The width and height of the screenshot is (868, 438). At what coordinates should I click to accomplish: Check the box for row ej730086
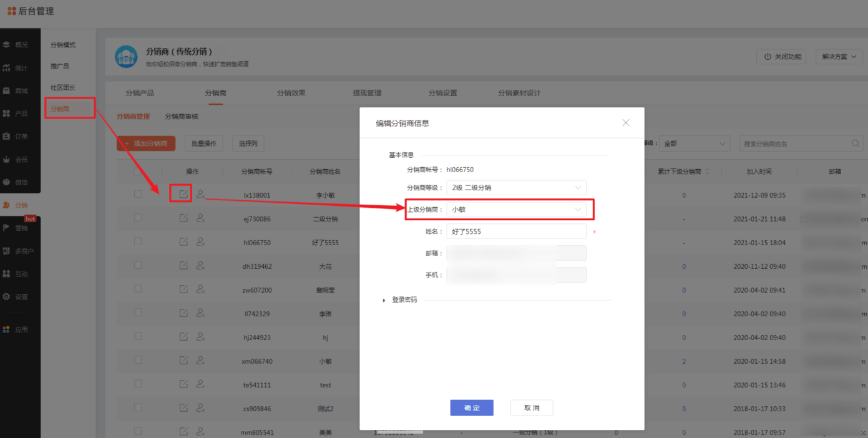(x=138, y=218)
